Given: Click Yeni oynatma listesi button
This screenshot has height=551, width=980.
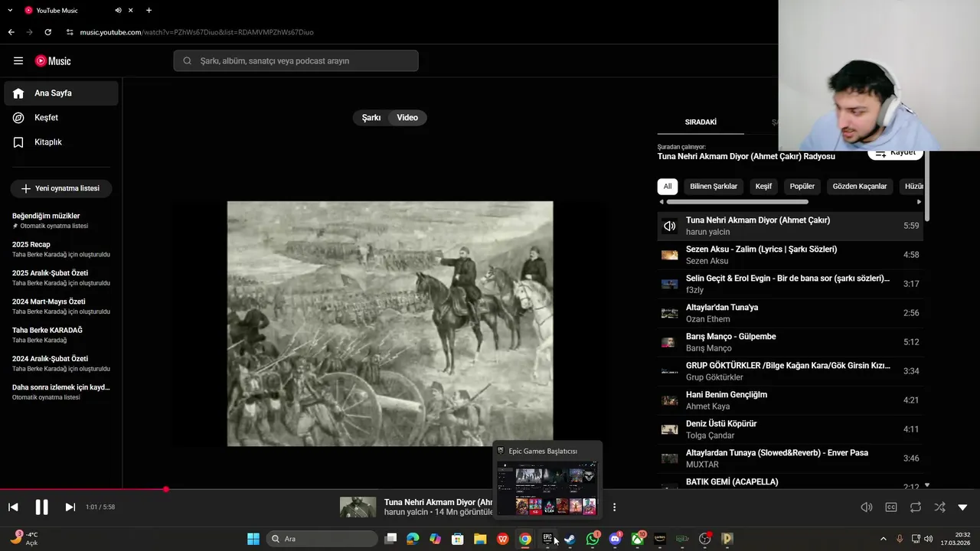Looking at the screenshot, I should coord(60,188).
